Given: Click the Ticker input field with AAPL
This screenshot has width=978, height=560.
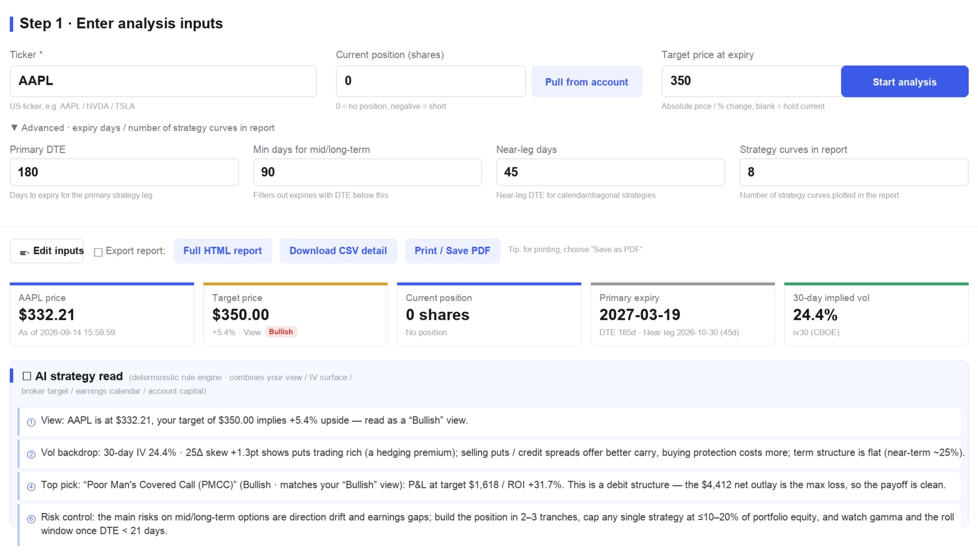Looking at the screenshot, I should (163, 81).
